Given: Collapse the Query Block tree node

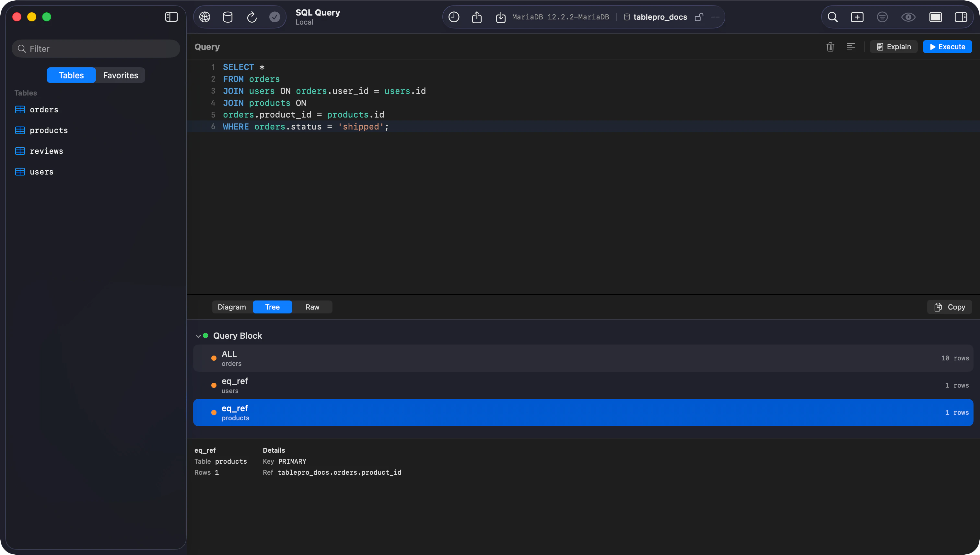Looking at the screenshot, I should click(x=198, y=336).
